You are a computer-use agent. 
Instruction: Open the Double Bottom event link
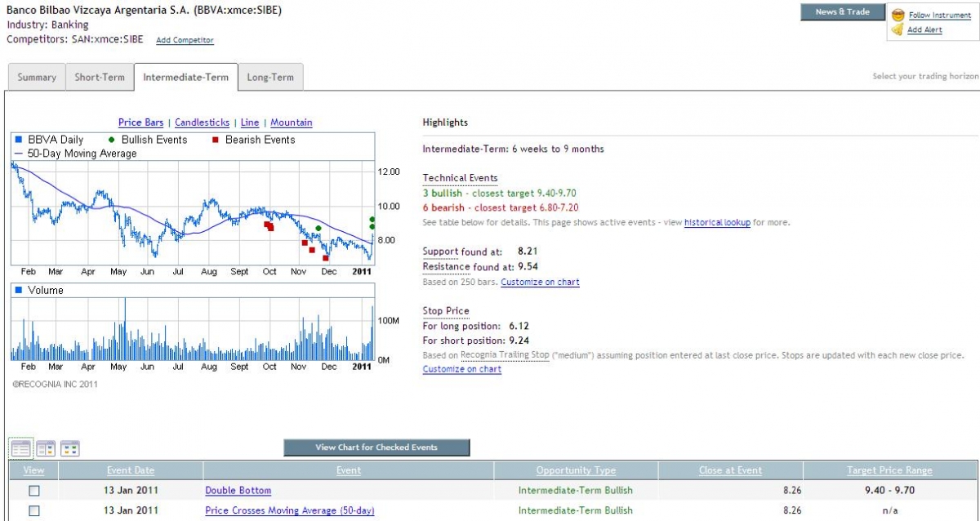238,491
